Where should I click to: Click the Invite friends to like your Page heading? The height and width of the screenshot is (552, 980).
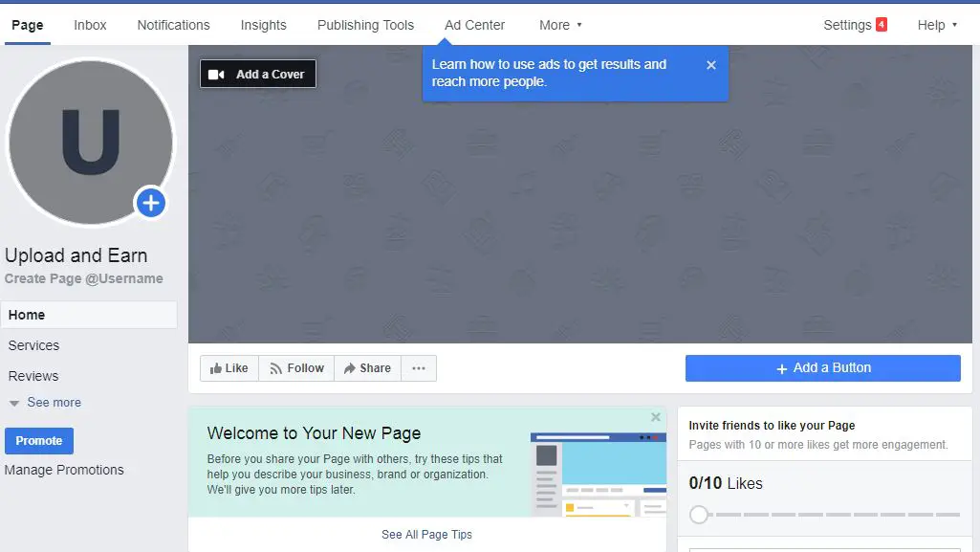772,426
